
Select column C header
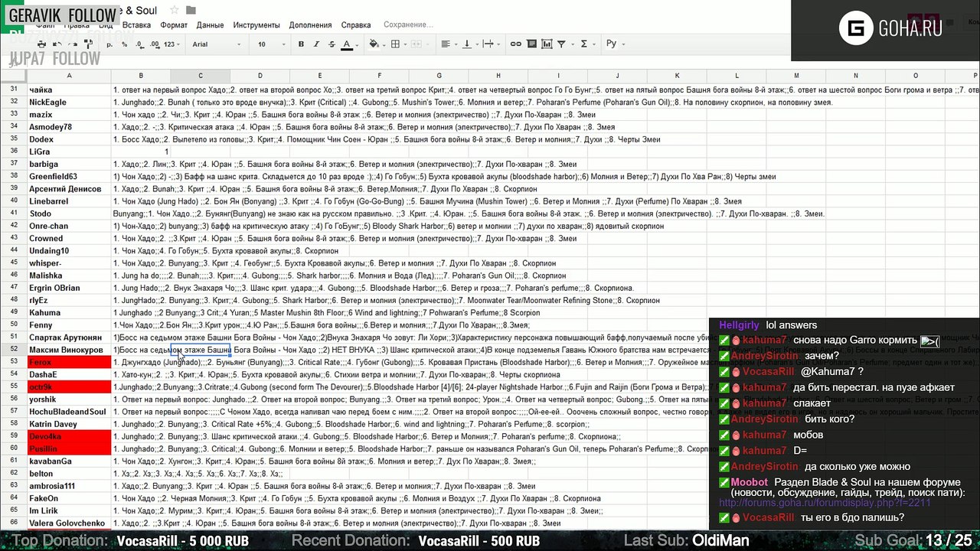(x=201, y=76)
